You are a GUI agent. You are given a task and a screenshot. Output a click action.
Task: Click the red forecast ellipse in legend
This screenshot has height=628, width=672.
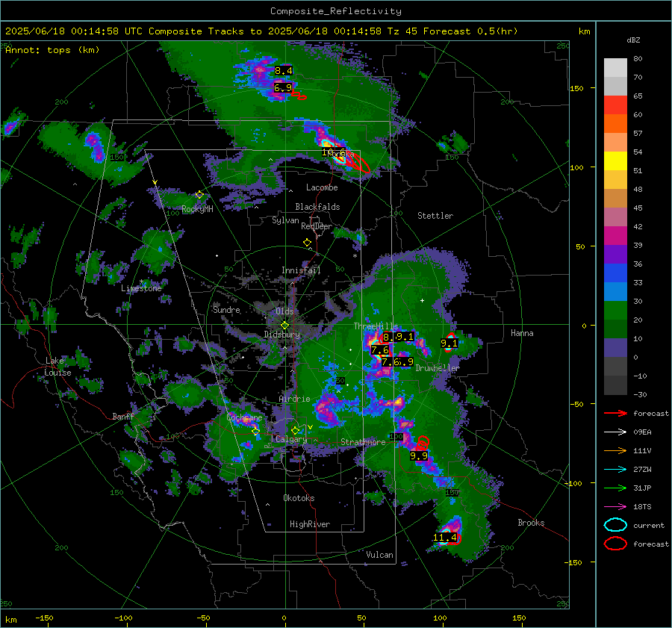tap(615, 544)
